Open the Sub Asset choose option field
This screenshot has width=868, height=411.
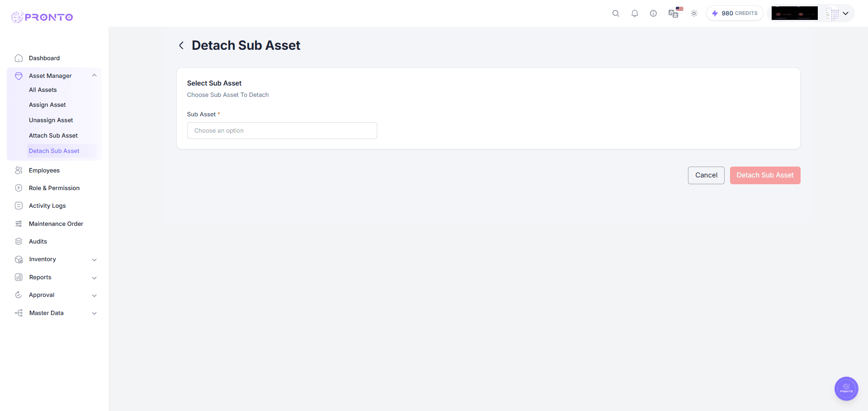pyautogui.click(x=282, y=130)
